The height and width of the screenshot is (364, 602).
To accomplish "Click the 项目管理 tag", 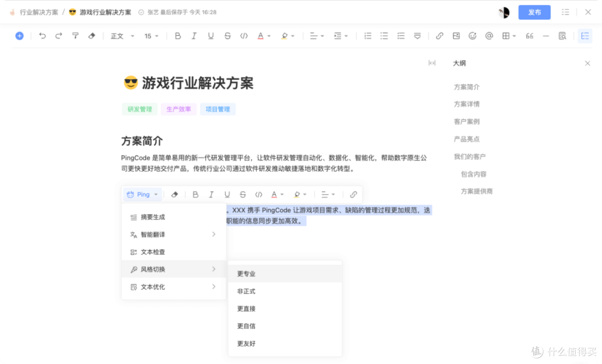I will coord(218,109).
